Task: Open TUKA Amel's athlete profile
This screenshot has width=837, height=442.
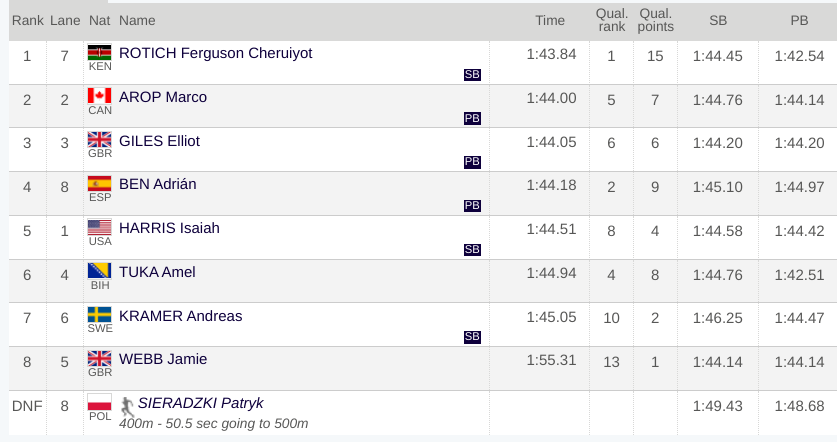Action: click(x=157, y=272)
